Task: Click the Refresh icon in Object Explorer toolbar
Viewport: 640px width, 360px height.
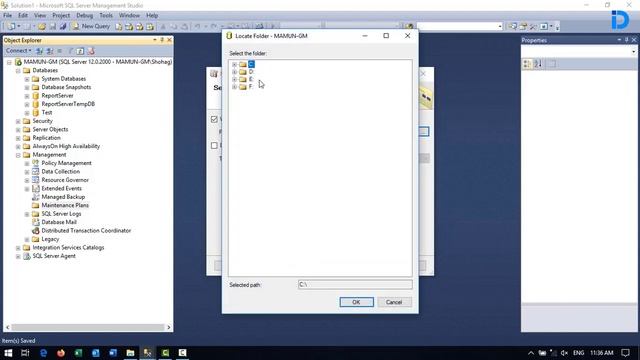Action: [x=80, y=51]
